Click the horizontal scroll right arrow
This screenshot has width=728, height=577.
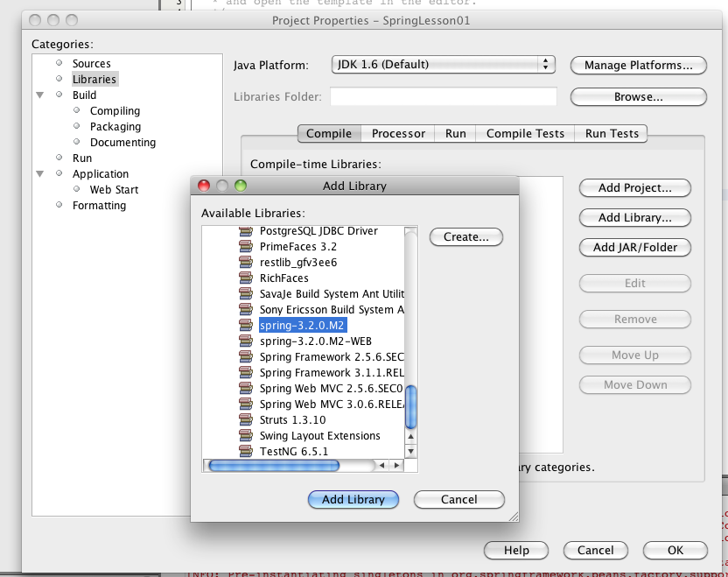396,465
